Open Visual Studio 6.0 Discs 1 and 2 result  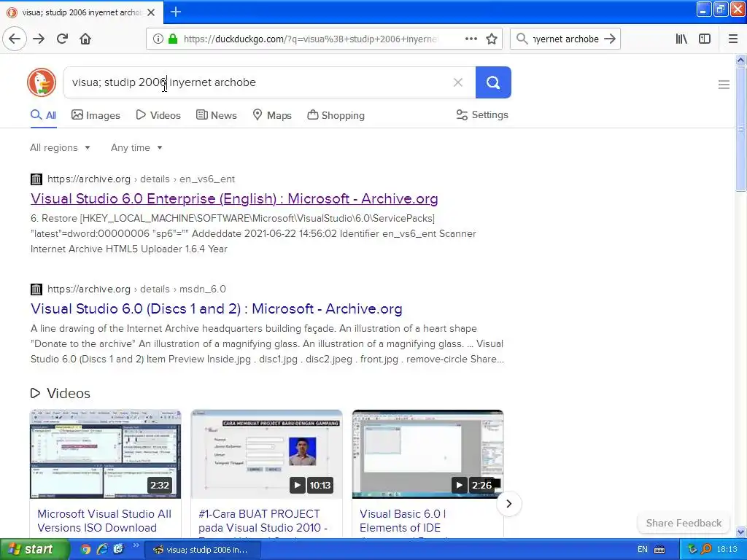pos(216,308)
